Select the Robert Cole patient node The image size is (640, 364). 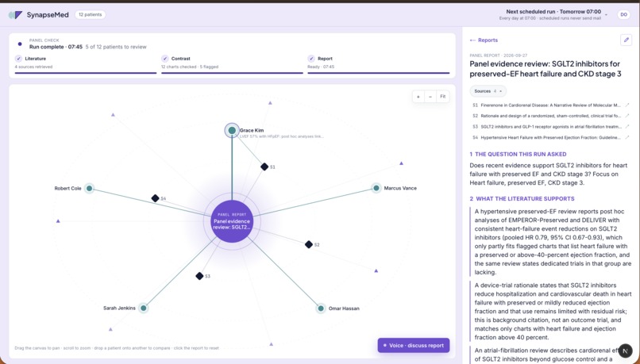pyautogui.click(x=89, y=188)
